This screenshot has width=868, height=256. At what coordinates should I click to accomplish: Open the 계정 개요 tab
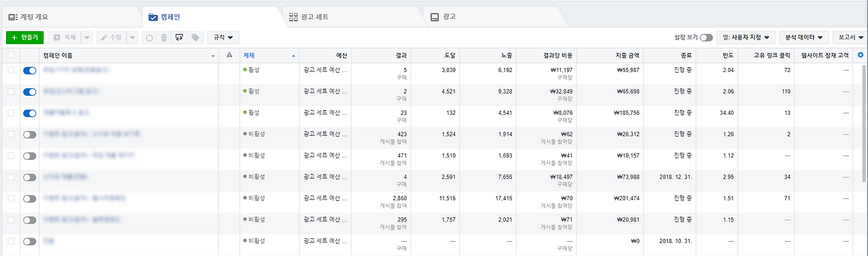tap(72, 16)
